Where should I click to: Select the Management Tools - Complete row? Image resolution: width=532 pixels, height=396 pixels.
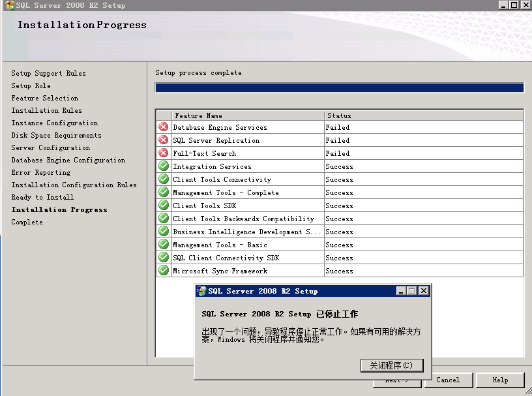(x=226, y=192)
